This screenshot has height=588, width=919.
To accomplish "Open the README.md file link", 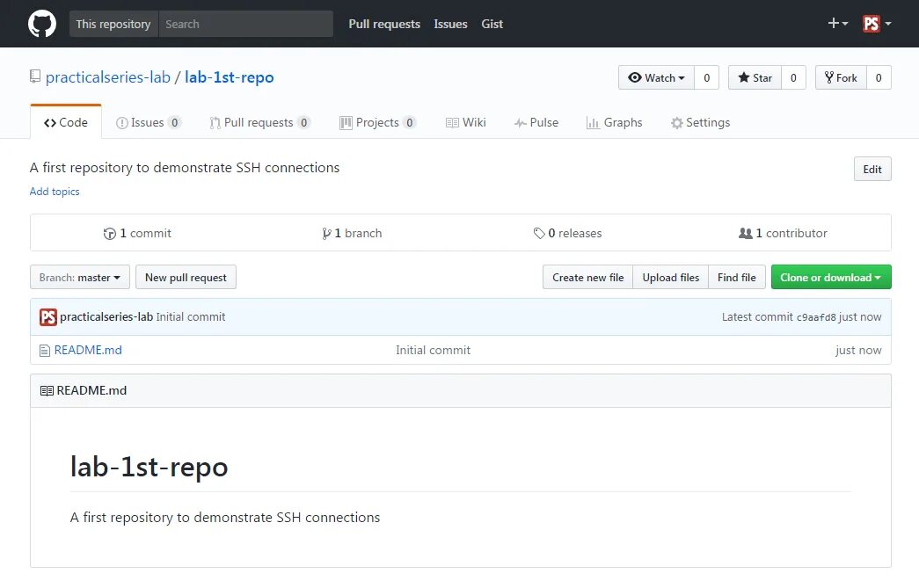I will [x=88, y=350].
